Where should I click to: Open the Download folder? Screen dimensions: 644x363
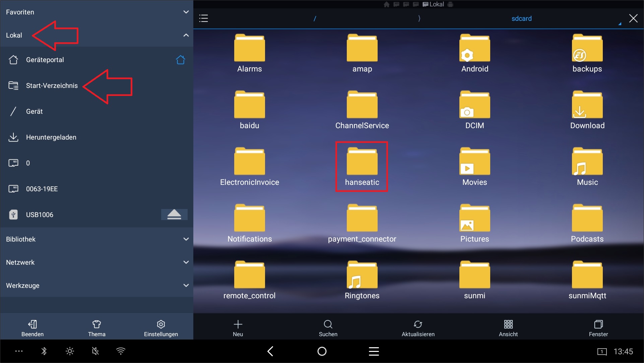click(587, 110)
